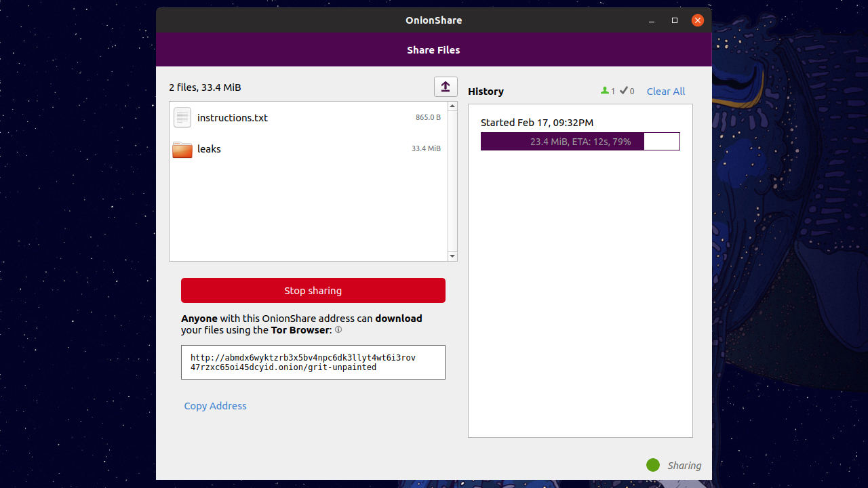
Task: Click the 'Sharing' status text
Action: point(684,466)
